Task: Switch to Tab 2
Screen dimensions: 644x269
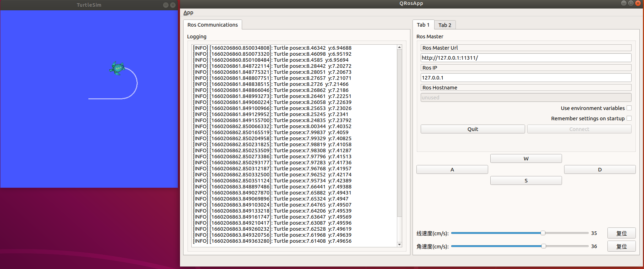Action: (444, 25)
